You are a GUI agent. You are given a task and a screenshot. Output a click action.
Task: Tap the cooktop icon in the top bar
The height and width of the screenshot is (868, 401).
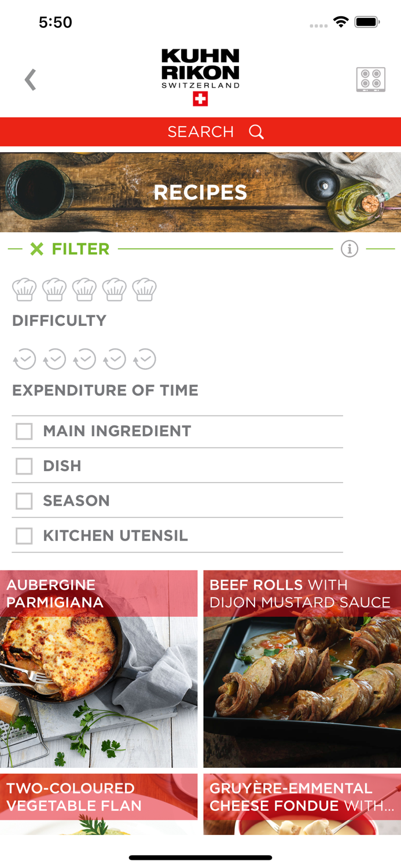pos(371,79)
